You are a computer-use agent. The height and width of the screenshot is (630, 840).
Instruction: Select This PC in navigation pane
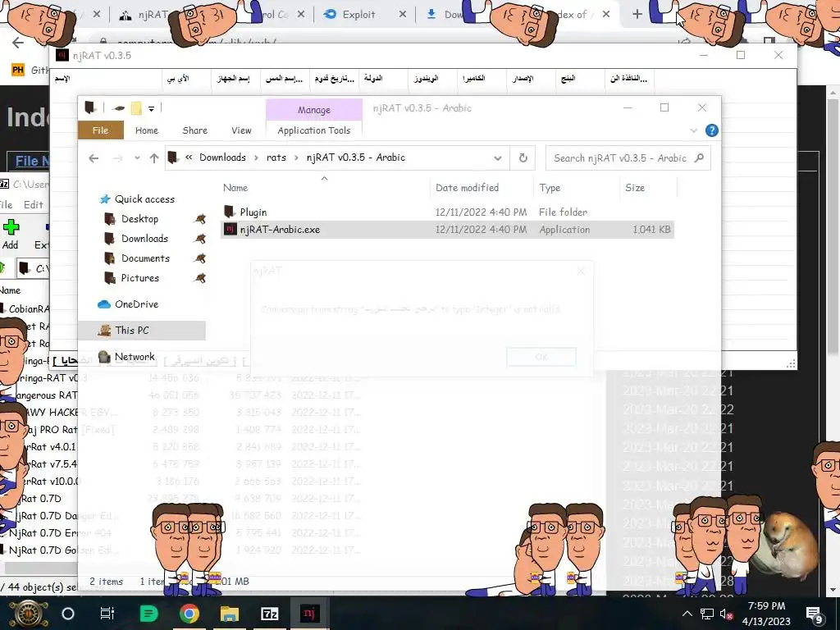click(132, 331)
